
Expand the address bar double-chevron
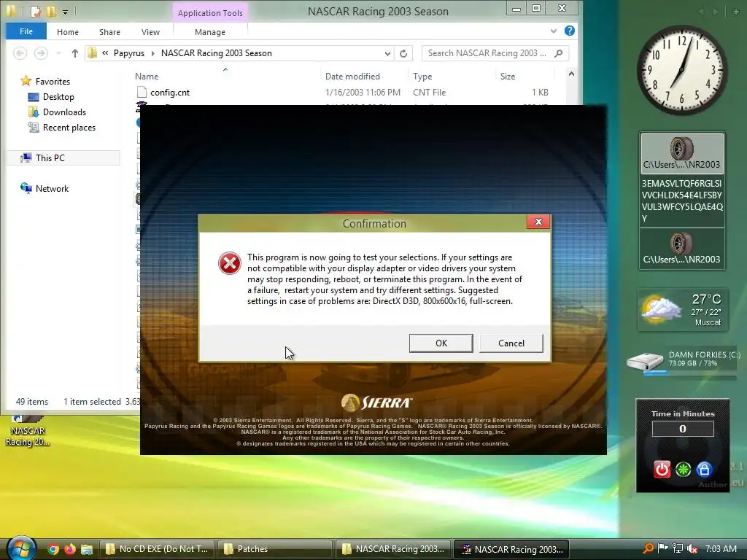coord(105,53)
